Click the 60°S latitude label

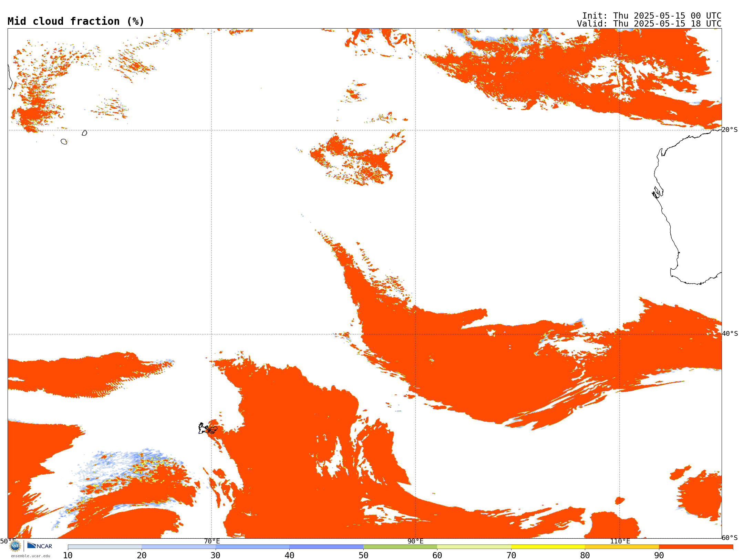(x=730, y=538)
